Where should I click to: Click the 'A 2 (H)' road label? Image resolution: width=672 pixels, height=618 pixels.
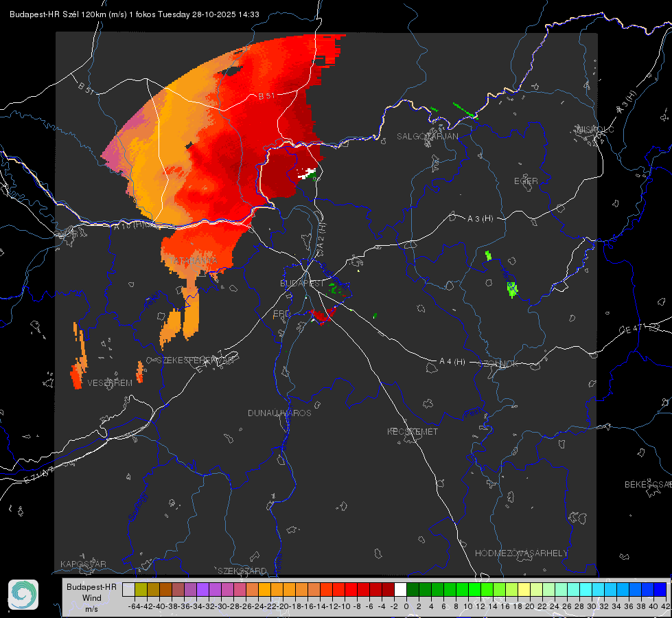coord(321,237)
